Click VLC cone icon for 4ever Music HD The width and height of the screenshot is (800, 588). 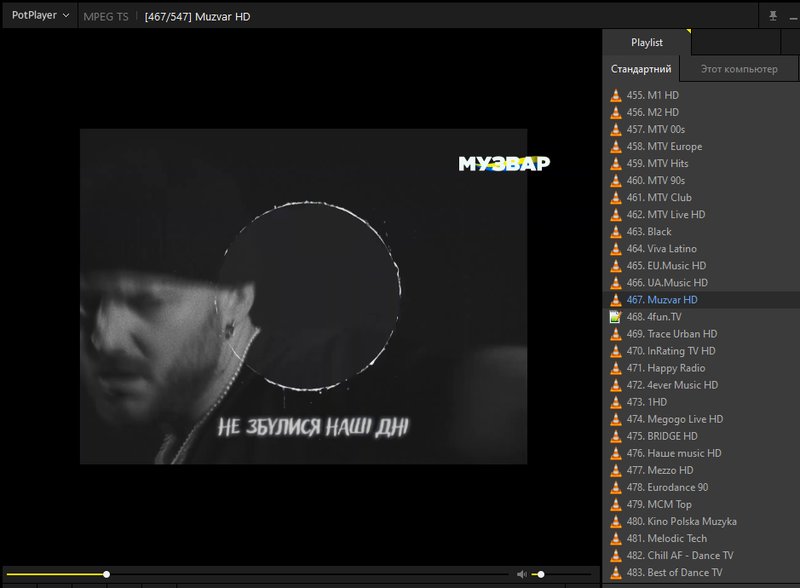click(616, 385)
